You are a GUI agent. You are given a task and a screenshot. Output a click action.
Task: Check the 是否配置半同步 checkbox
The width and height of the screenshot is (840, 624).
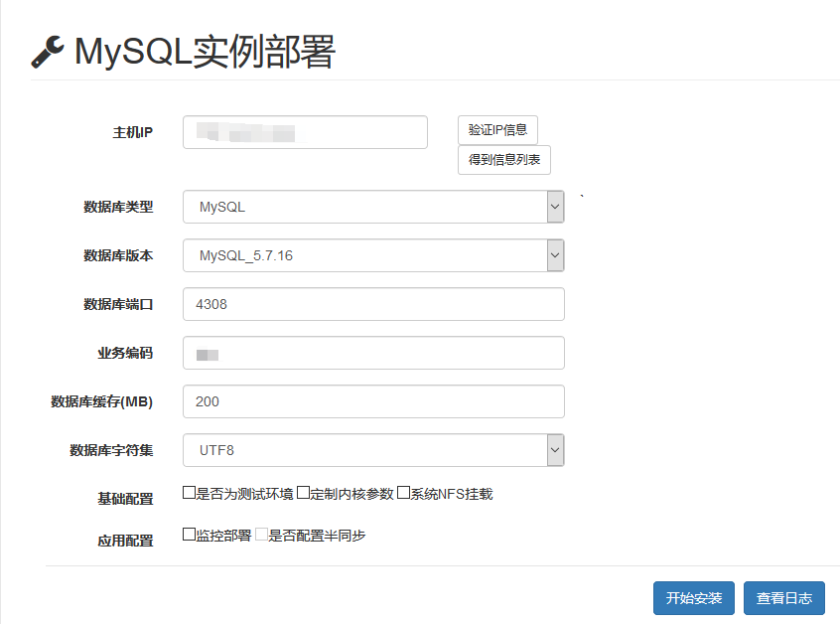coord(261,534)
